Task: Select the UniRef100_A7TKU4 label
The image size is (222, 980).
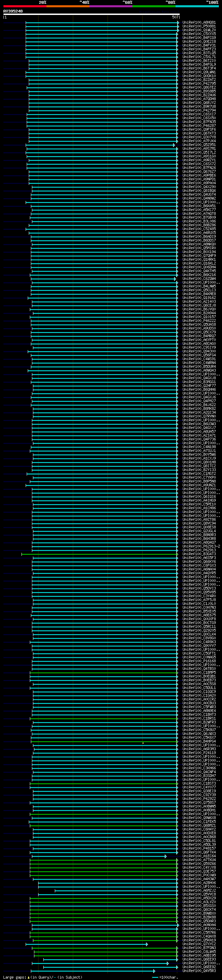Action: 199,860
